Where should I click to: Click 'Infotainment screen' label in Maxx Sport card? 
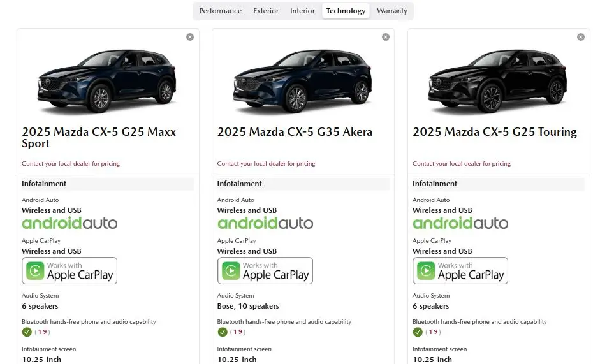coord(48,349)
